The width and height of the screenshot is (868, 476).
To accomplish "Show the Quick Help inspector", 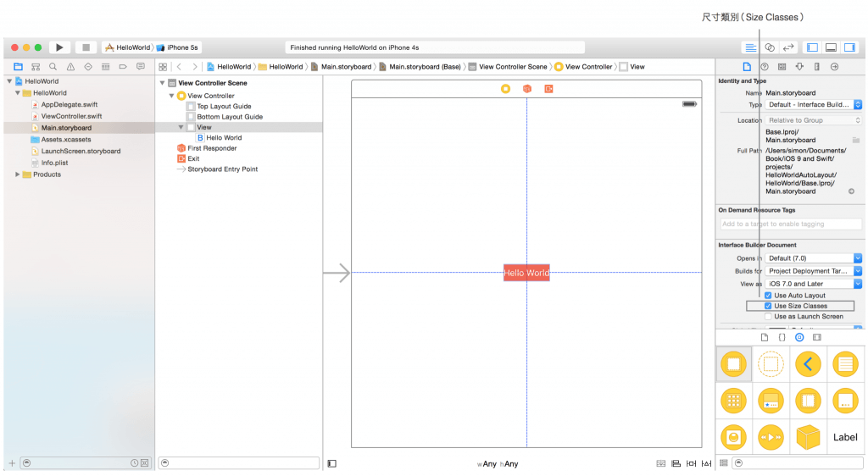I will pos(765,66).
